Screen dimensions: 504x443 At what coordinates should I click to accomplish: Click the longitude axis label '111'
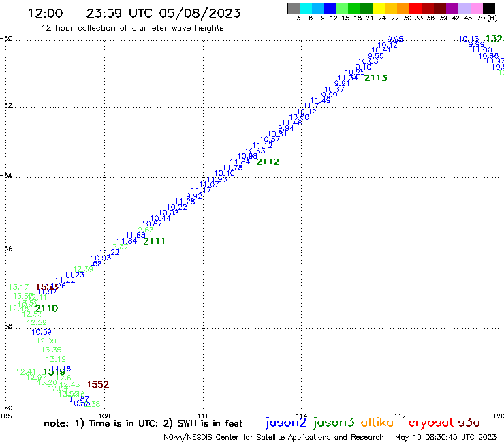(203, 416)
